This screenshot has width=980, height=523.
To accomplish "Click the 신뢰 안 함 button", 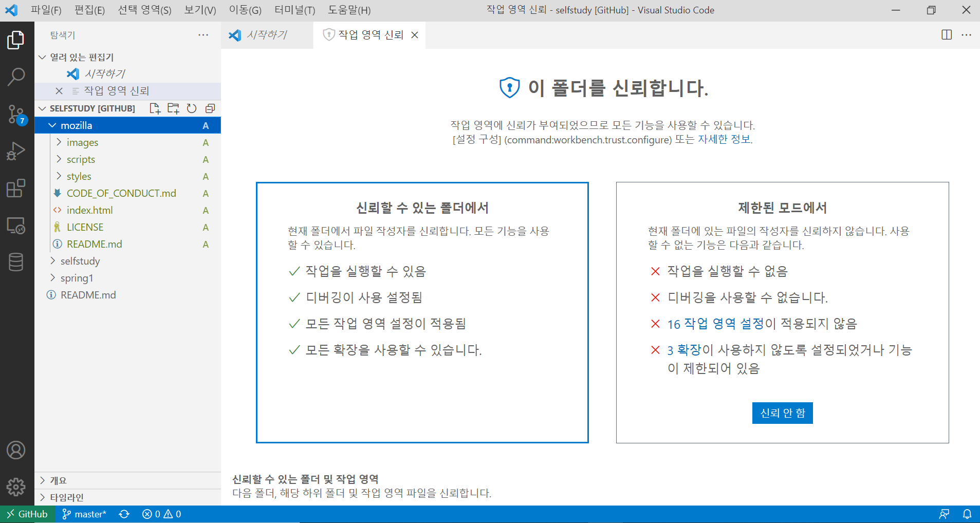I will pyautogui.click(x=783, y=413).
